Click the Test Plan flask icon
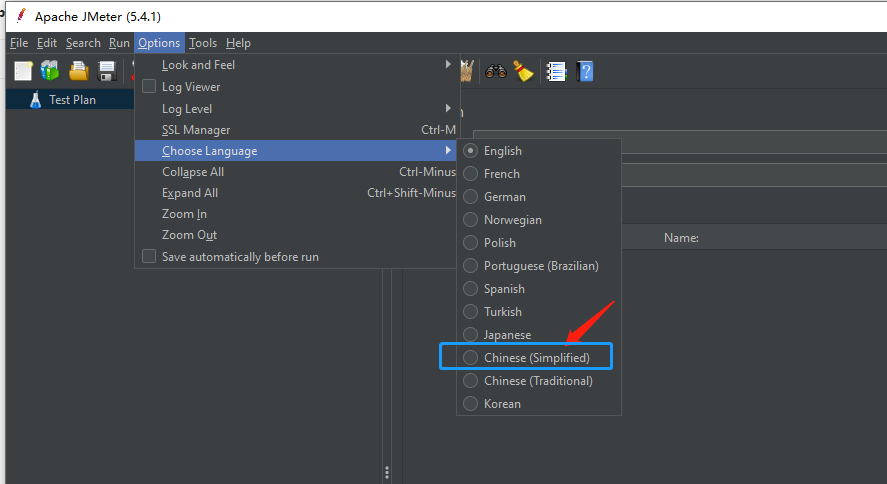 tap(36, 100)
